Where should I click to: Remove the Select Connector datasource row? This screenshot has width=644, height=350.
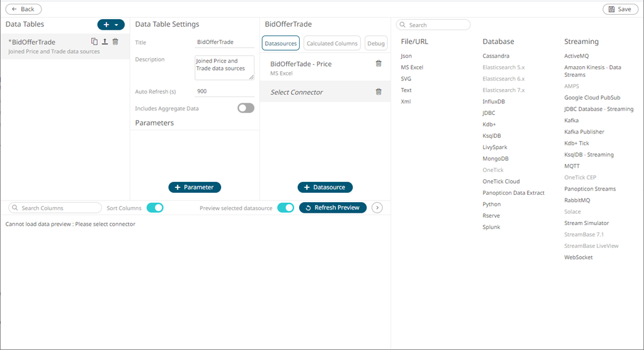pos(378,92)
